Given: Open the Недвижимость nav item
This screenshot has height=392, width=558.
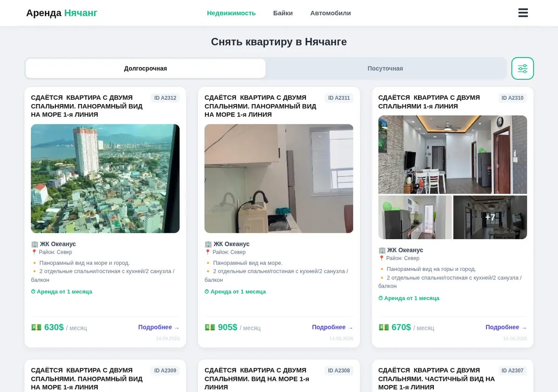Looking at the screenshot, I should pos(231,13).
